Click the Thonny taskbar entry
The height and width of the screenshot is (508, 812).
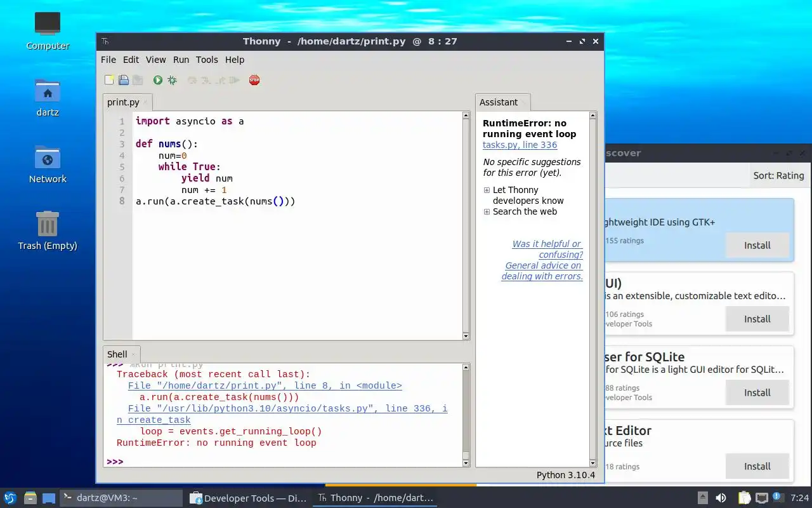tap(376, 498)
